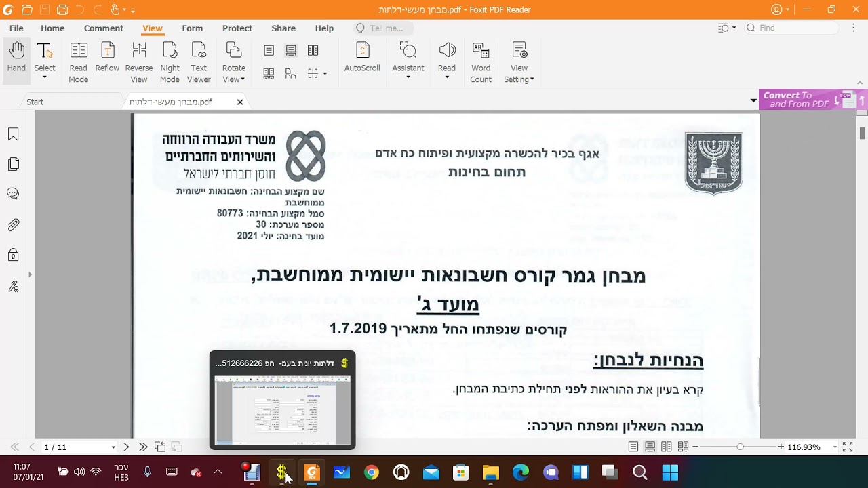
Task: Expand the View Setting dropdown
Action: tap(519, 61)
